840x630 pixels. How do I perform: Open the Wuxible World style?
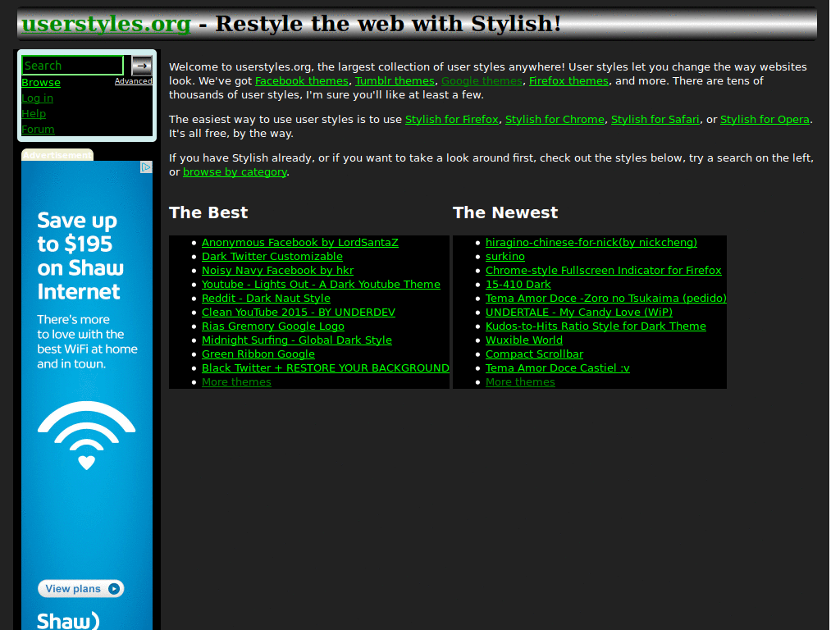point(524,340)
